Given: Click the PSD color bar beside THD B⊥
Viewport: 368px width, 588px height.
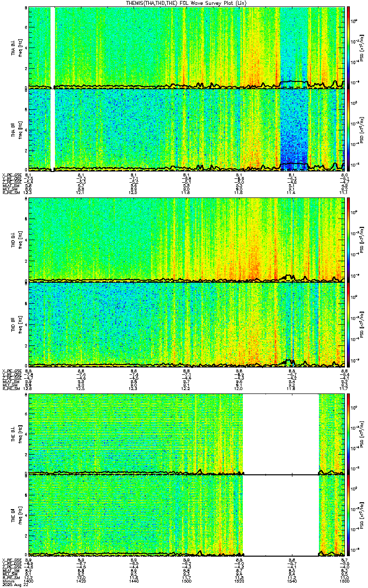Looking at the screenshot, I should pos(349,239).
